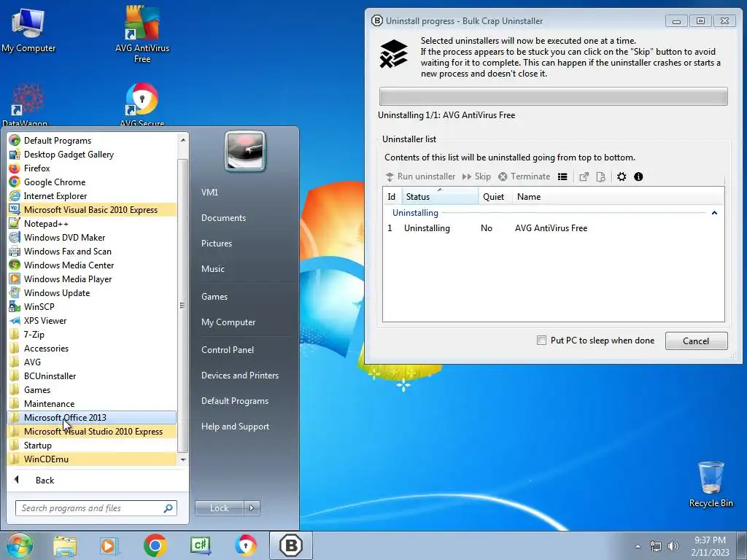Open Notepad++ from Start menu
The image size is (747, 560).
point(93,223)
